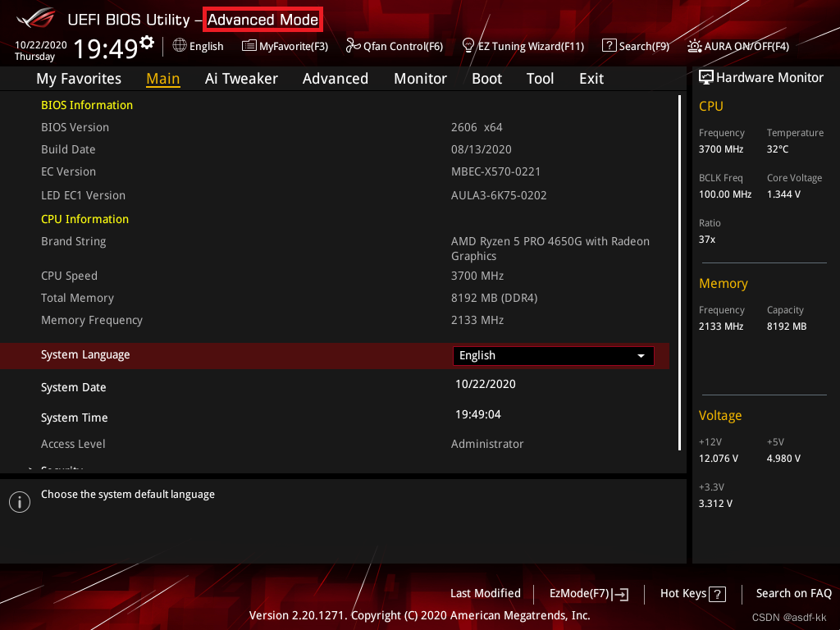840x630 pixels.
Task: Switch to the Exit tab
Action: pyautogui.click(x=591, y=79)
